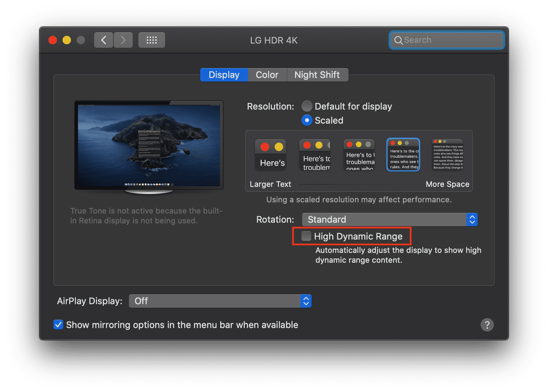Image resolution: width=548 pixels, height=392 pixels.
Task: Switch to the Night Shift tab
Action: click(x=317, y=74)
